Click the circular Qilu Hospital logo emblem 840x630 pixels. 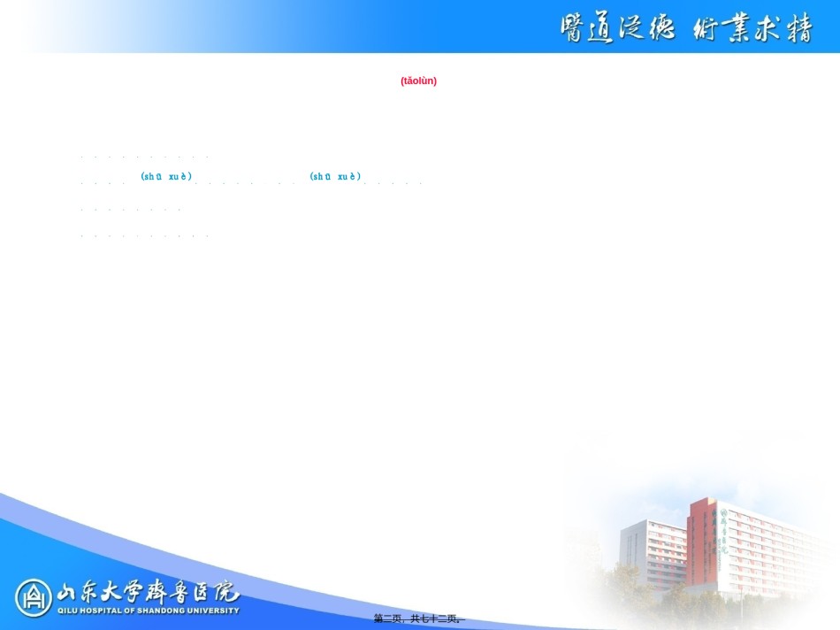click(34, 598)
